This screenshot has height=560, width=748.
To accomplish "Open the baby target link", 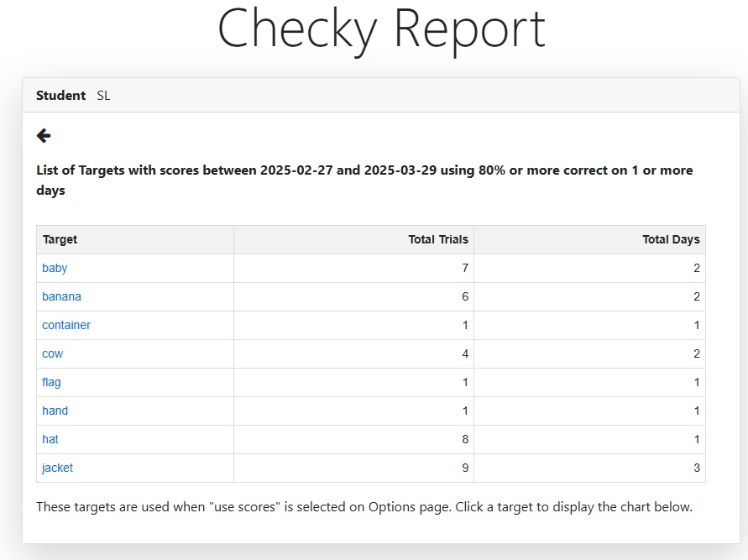I will pos(55,268).
